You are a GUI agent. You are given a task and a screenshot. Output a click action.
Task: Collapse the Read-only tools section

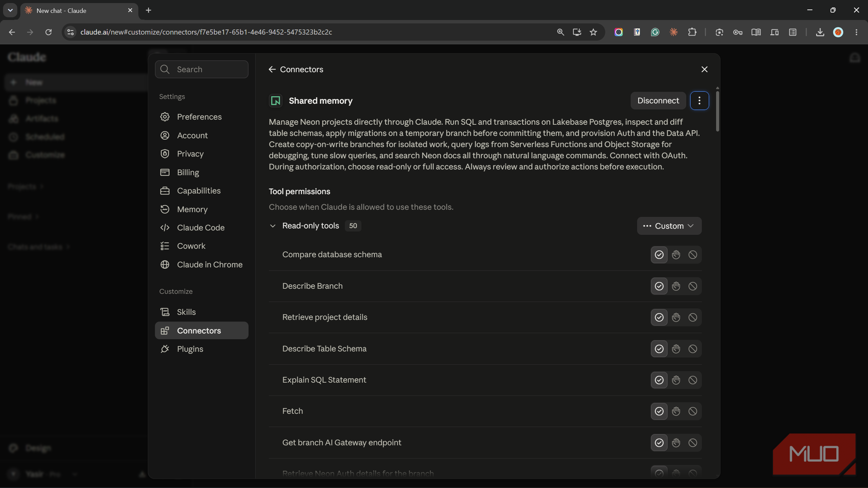(x=273, y=226)
